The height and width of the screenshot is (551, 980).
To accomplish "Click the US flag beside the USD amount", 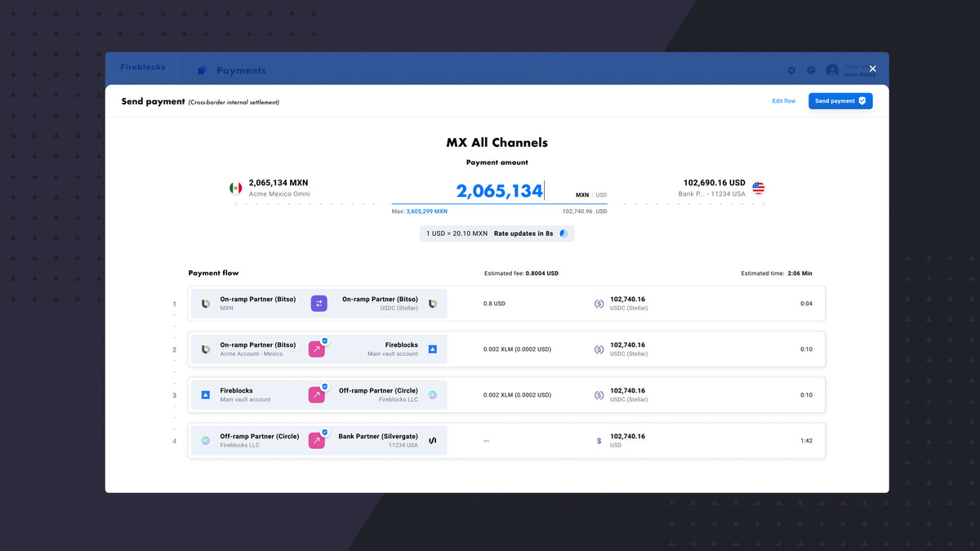I will 758,187.
